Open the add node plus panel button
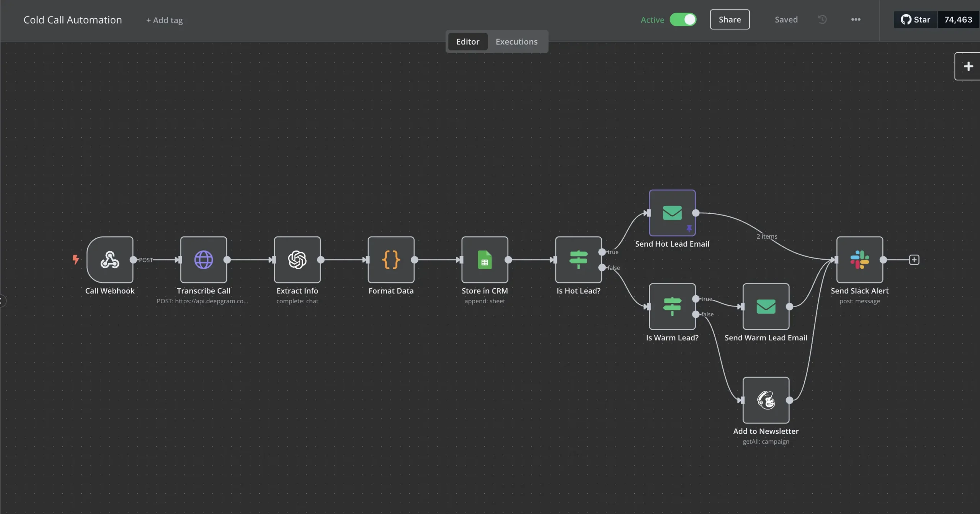Screen dimensions: 980x514 (x=968, y=66)
